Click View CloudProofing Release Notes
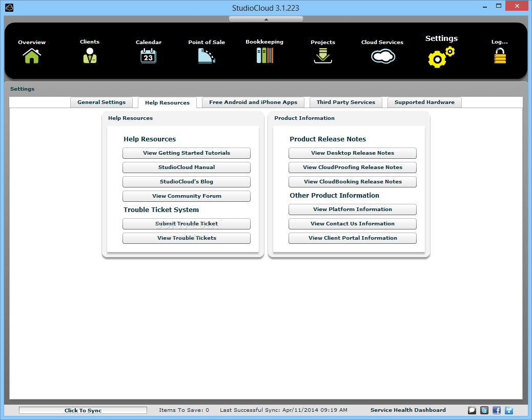The image size is (532, 420). pos(353,167)
